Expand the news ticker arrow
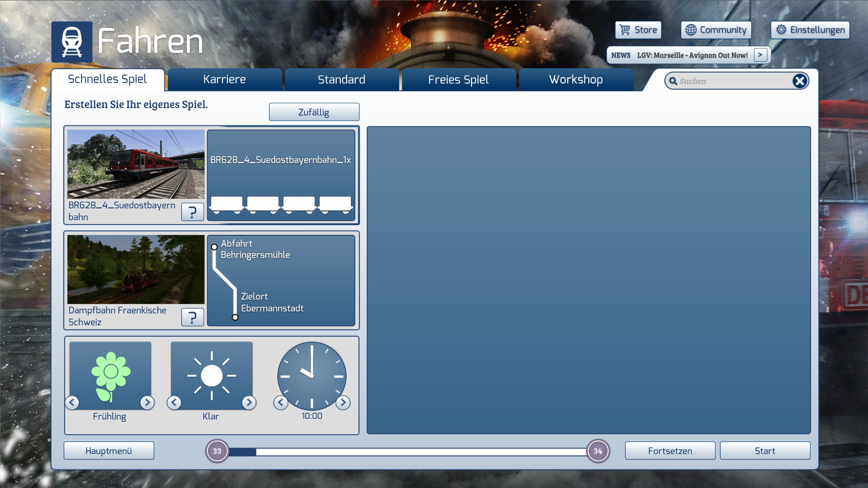Screen dimensions: 868x488 pos(760,55)
